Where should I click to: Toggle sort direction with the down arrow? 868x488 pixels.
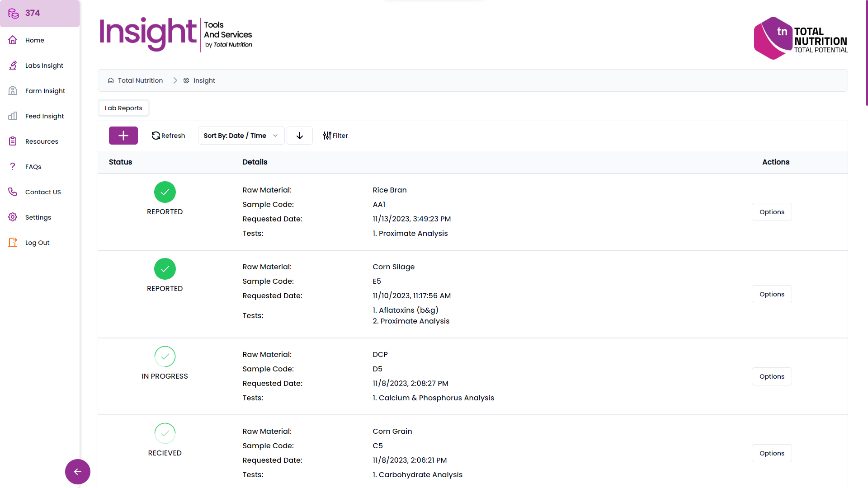click(299, 136)
